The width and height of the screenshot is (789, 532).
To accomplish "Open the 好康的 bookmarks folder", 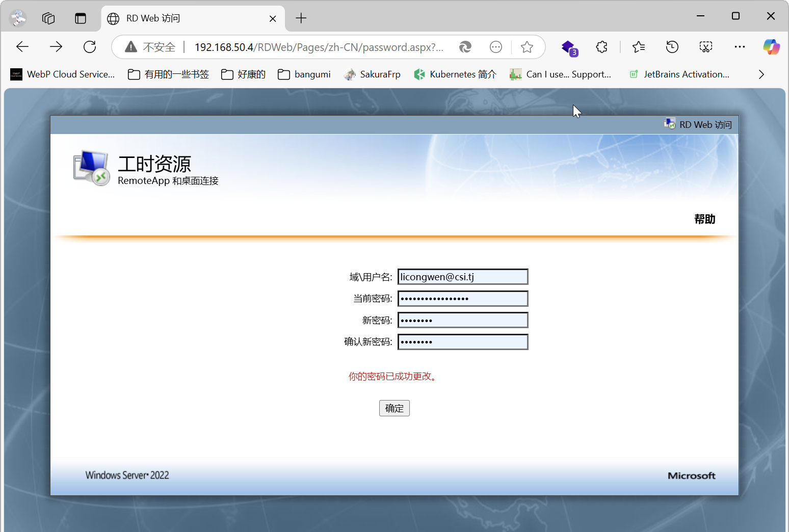I will 243,74.
